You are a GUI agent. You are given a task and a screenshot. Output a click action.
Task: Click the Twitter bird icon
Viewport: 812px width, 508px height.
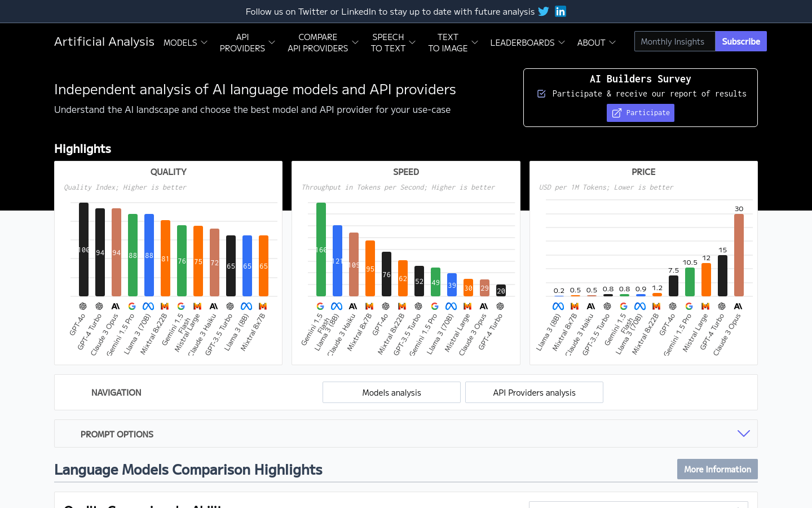[543, 11]
